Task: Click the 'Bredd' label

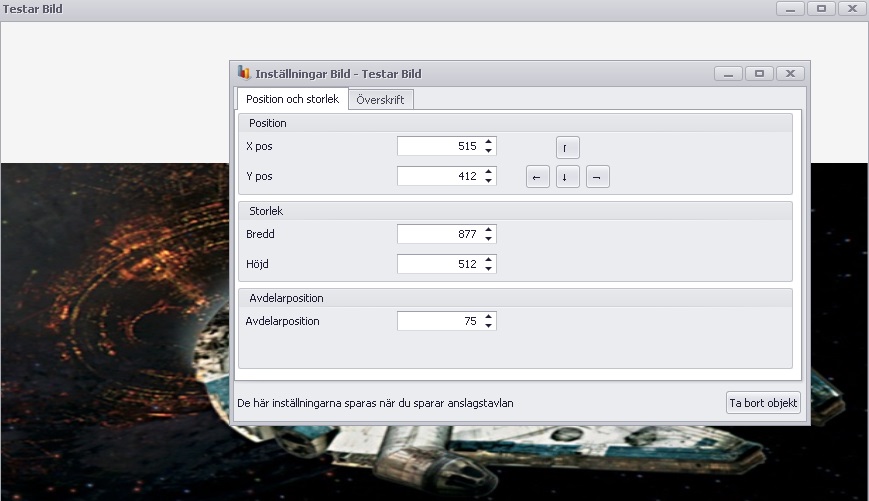Action: tap(260, 234)
